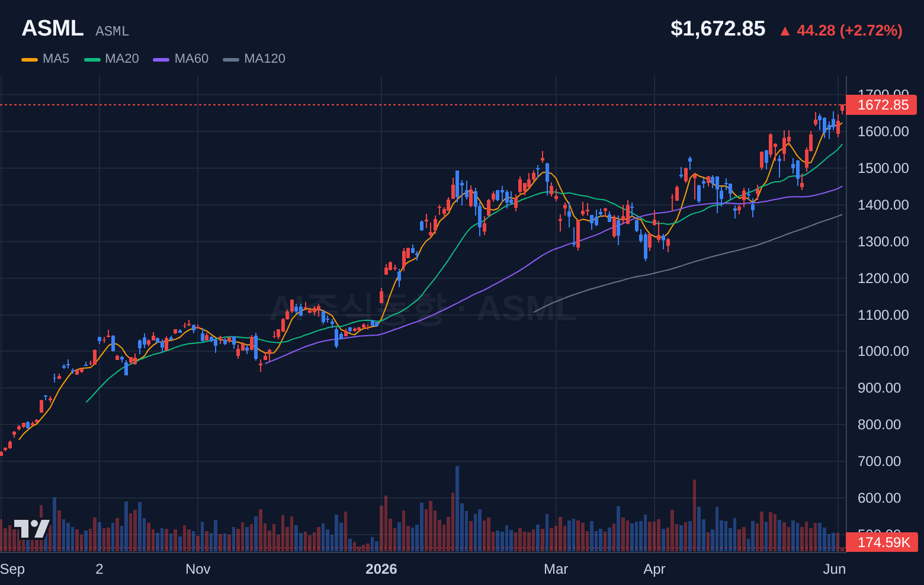Click the Jun time axis label

[x=834, y=569]
